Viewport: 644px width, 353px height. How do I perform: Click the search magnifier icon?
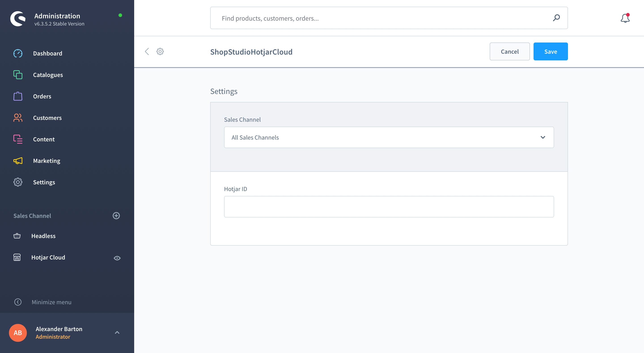click(556, 18)
